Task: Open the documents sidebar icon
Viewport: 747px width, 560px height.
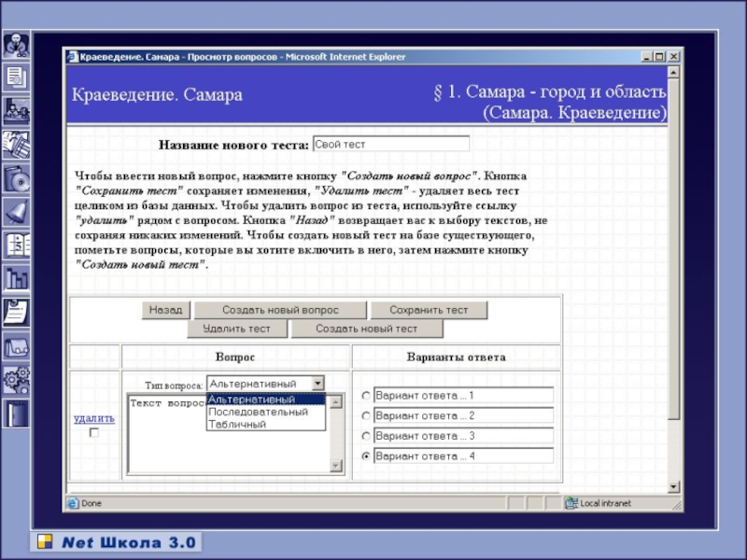Action: click(17, 78)
